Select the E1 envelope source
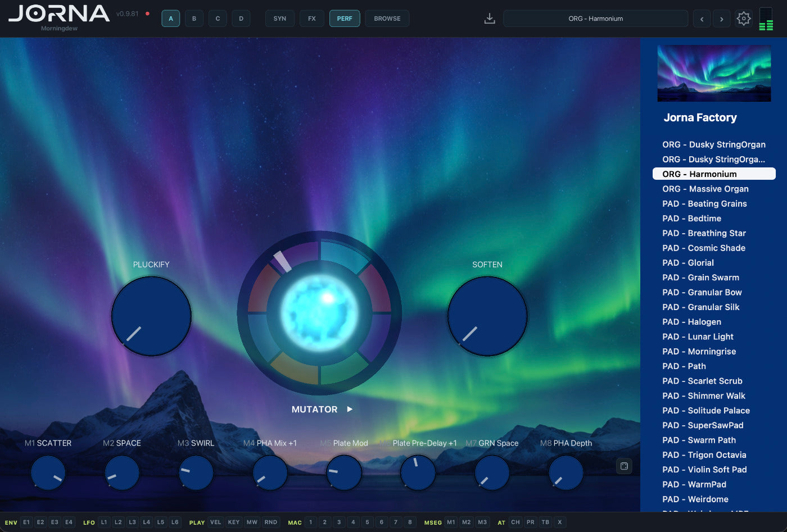Screen dimensions: 787x532 pos(26,522)
